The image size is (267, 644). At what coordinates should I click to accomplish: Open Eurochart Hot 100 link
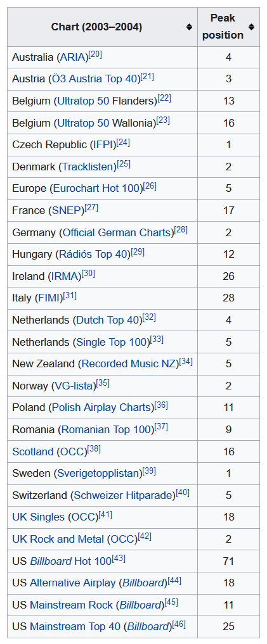coord(96,189)
